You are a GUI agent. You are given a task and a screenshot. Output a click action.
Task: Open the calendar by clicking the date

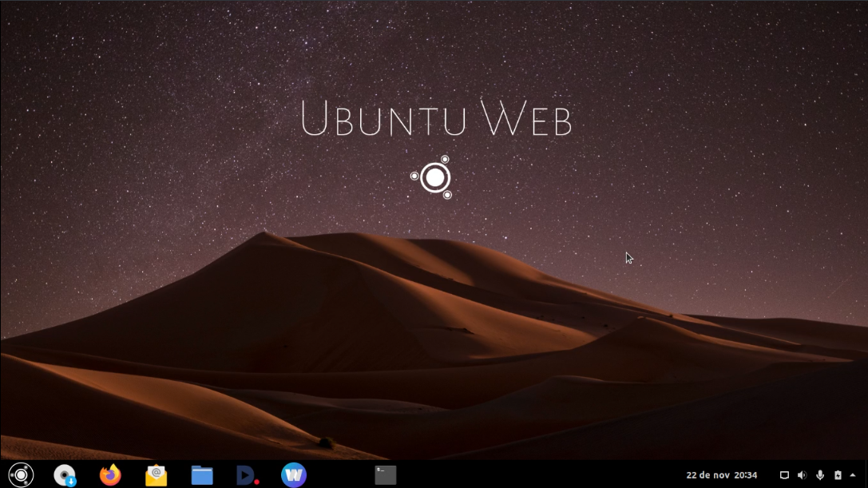point(707,474)
